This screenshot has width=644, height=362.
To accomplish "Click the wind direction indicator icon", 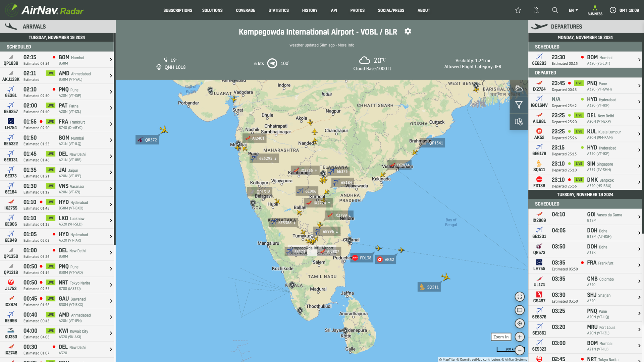I will 272,63.
